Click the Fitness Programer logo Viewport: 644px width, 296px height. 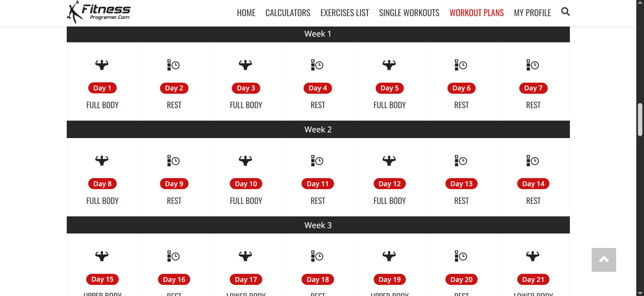click(x=99, y=12)
